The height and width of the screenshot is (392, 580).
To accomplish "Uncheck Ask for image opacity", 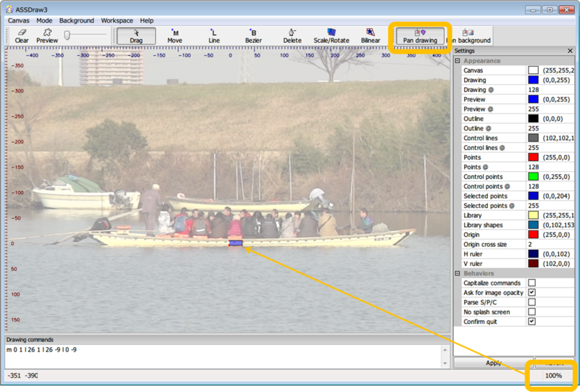I will coord(531,293).
